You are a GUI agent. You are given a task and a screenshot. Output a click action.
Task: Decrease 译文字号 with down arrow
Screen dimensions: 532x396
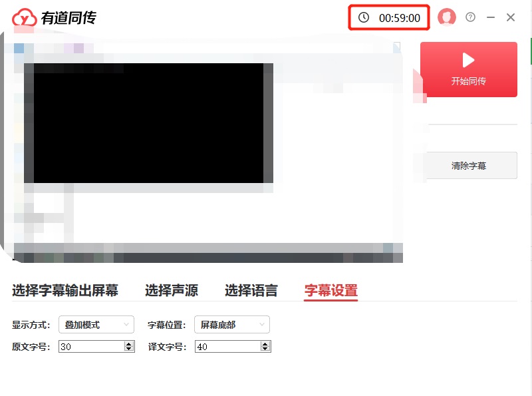point(265,349)
